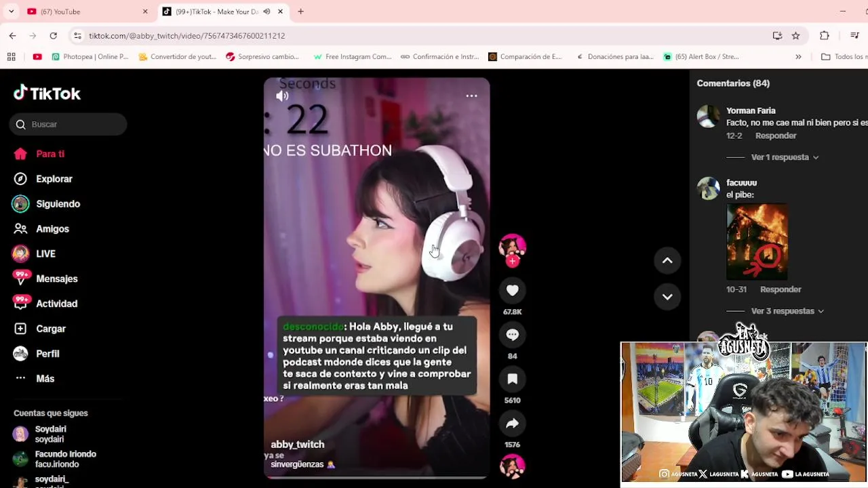Expand Ver 1 respuesta replies
This screenshot has width=868, height=488.
[x=785, y=157]
